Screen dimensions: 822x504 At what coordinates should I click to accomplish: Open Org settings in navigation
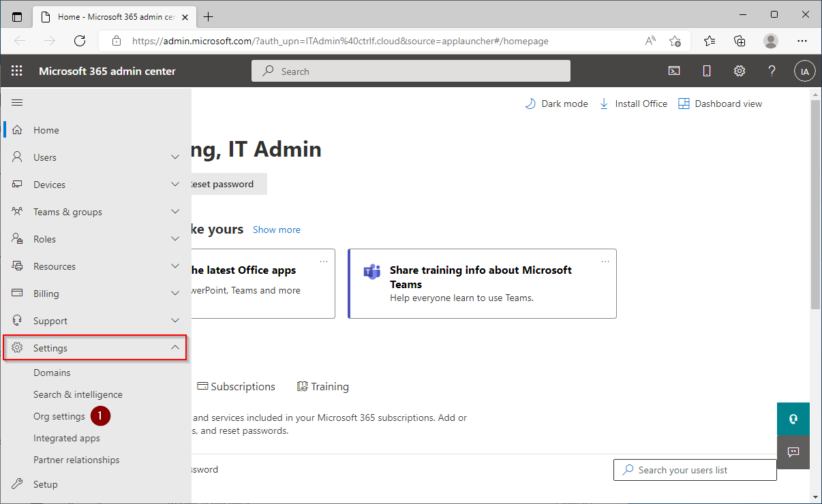59,416
